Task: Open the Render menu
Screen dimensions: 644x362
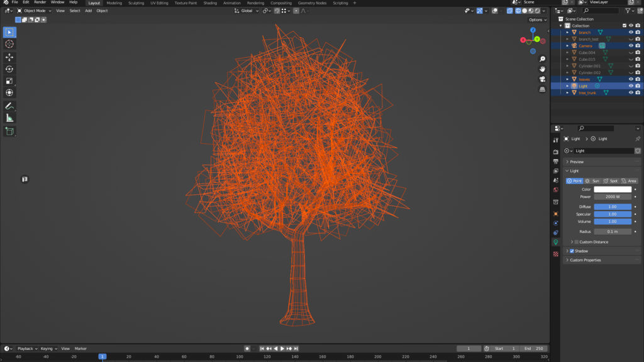Action: pyautogui.click(x=40, y=3)
